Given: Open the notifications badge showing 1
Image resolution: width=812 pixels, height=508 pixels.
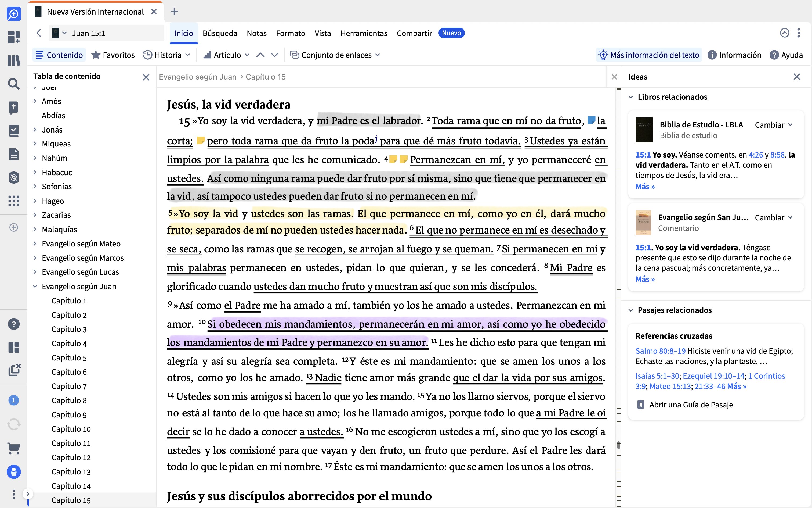Looking at the screenshot, I should [x=14, y=400].
